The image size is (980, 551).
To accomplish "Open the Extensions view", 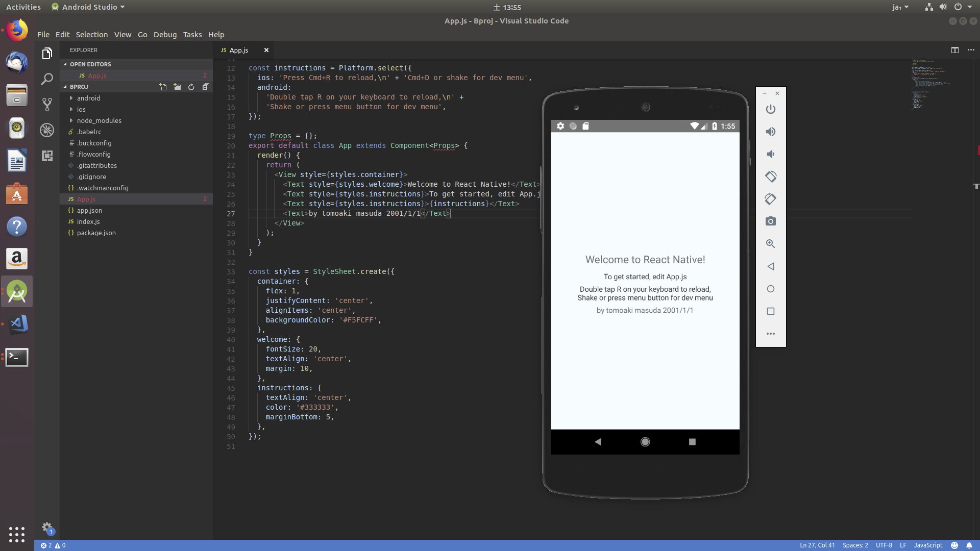I will [47, 156].
